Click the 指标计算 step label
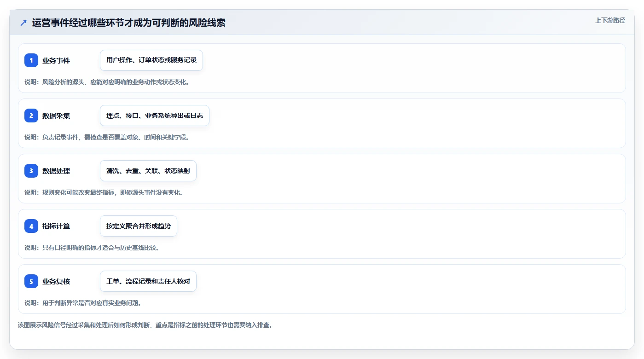 click(56, 226)
